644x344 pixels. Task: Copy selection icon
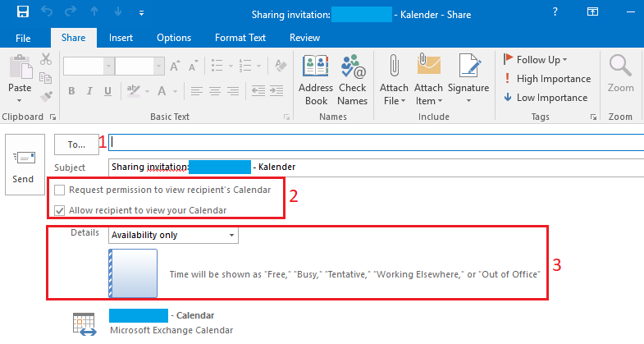click(x=46, y=78)
